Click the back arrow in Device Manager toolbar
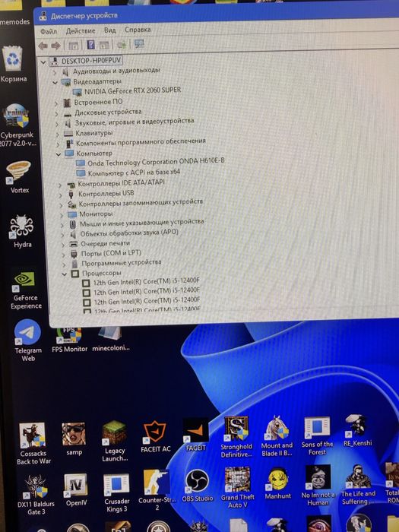This screenshot has width=399, height=532. (x=43, y=46)
